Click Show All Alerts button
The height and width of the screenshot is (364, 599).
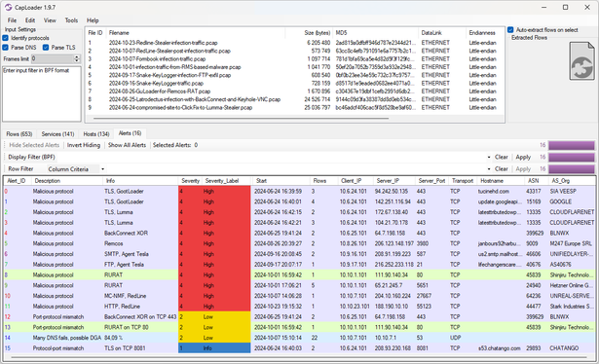tap(127, 145)
